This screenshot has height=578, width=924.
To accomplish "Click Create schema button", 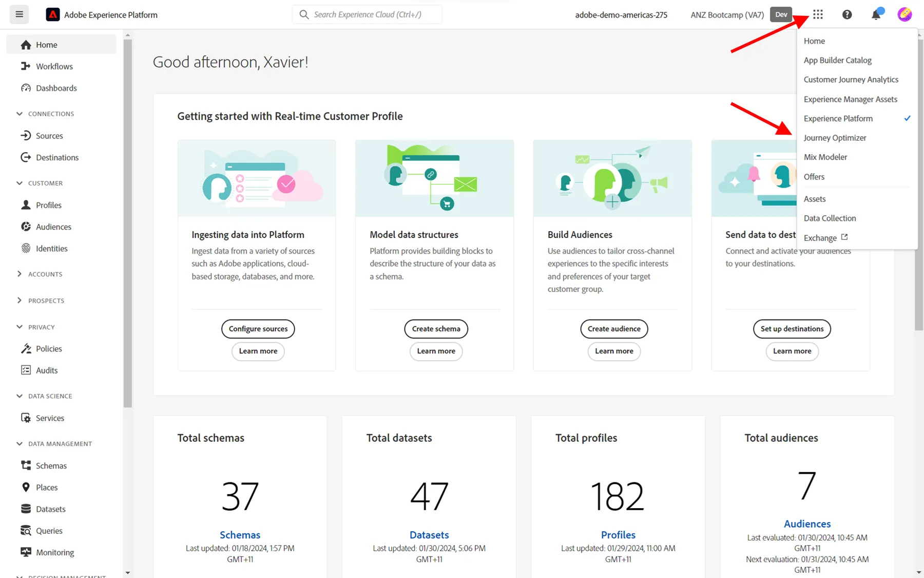I will click(x=436, y=329).
